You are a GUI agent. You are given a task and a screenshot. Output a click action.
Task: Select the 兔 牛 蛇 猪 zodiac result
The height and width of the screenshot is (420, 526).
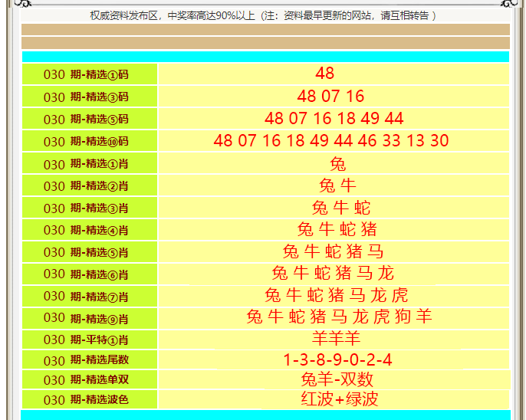click(337, 229)
